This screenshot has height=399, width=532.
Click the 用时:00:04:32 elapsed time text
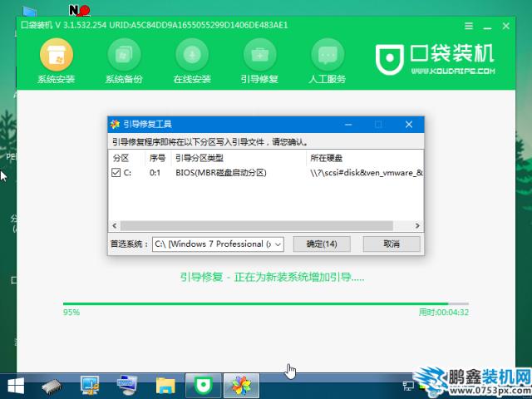tap(443, 313)
